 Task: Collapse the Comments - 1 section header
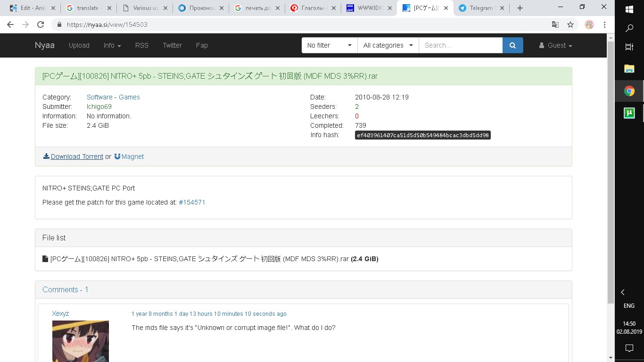(66, 289)
